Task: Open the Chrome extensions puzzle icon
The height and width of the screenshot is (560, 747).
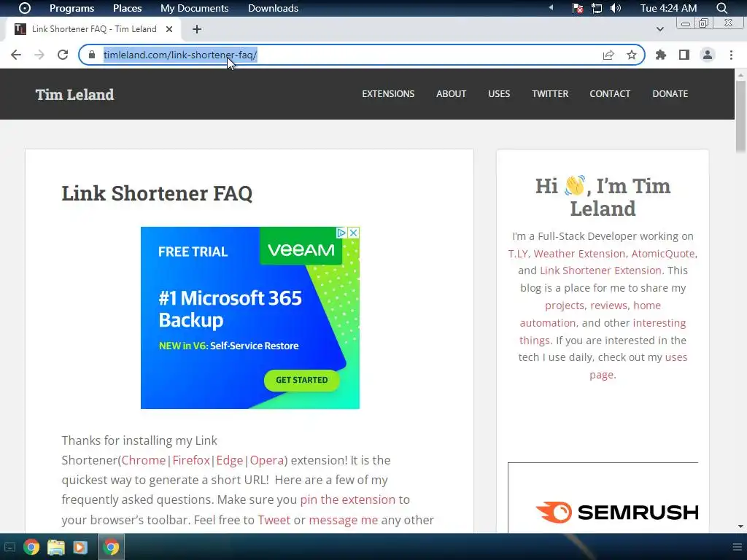Action: 660,55
